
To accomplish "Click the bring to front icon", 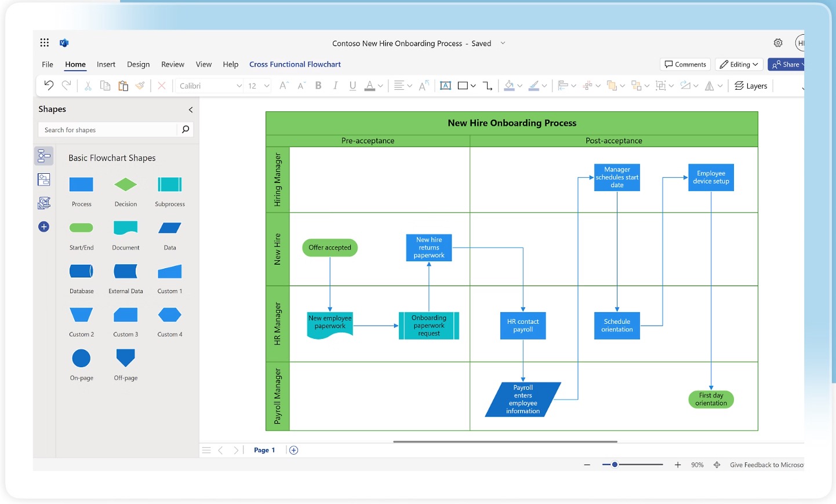I will coord(612,86).
